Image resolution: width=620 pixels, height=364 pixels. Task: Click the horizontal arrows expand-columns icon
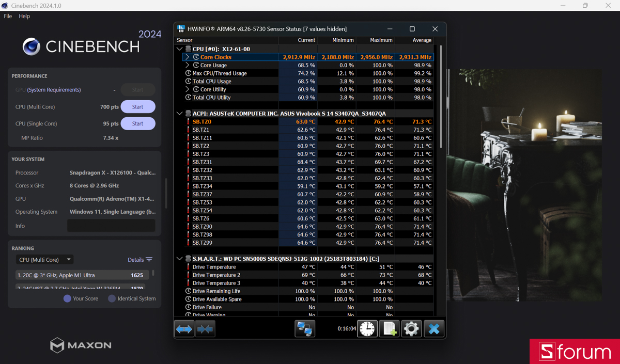184,328
